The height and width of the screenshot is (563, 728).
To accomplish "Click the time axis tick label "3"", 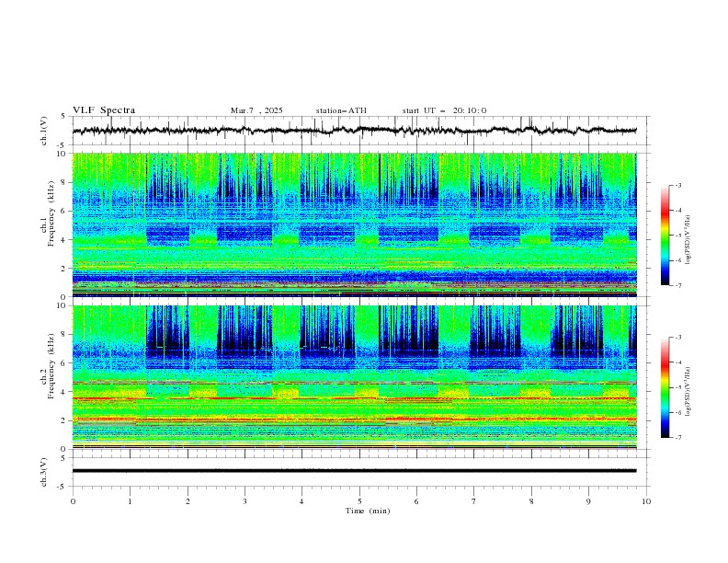I will [245, 501].
